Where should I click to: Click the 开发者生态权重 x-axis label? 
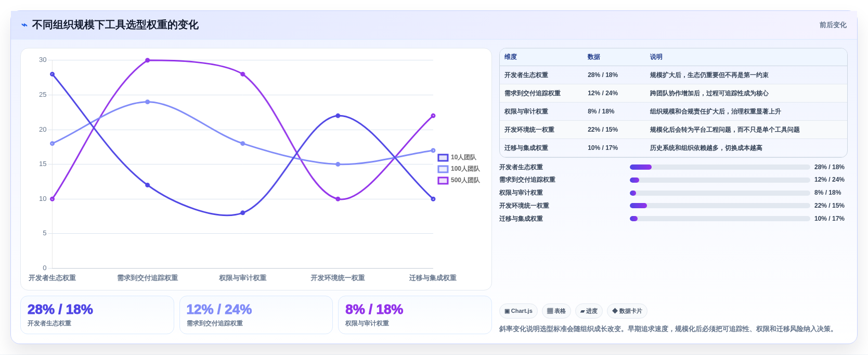click(52, 278)
